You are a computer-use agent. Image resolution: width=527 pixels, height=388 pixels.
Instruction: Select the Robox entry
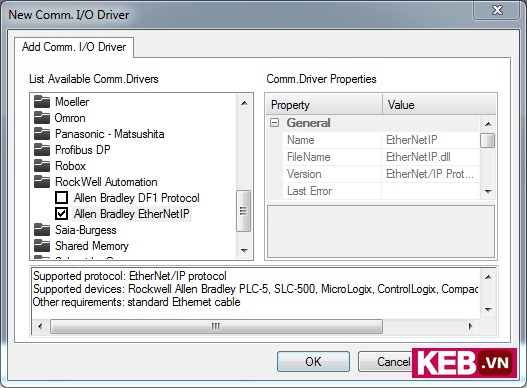coord(70,166)
